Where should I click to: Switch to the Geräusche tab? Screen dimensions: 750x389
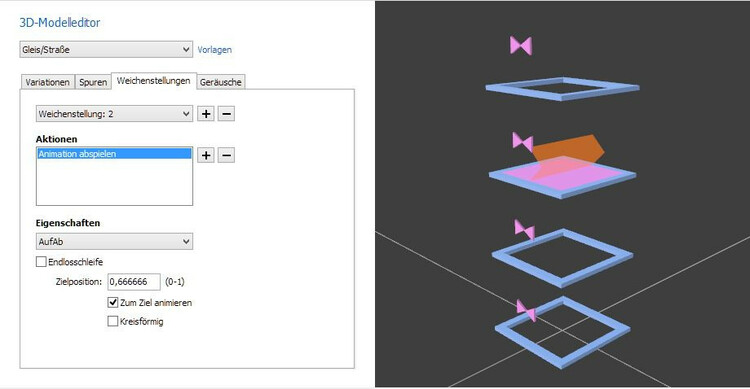coord(221,82)
